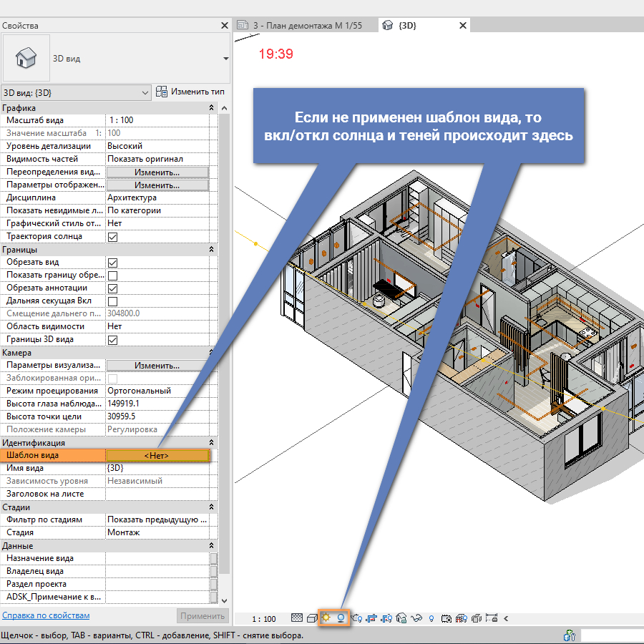Enable the Дальняя секущая Вкл checkbox

point(112,302)
